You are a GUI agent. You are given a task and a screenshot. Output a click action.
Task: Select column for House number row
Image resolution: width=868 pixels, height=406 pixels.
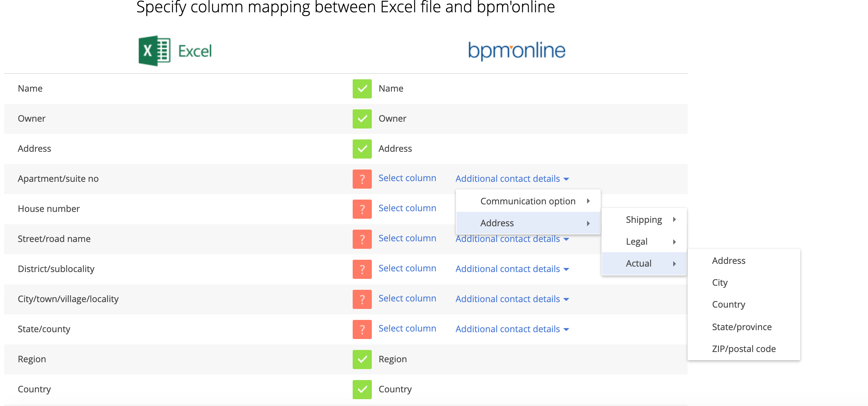pyautogui.click(x=407, y=208)
